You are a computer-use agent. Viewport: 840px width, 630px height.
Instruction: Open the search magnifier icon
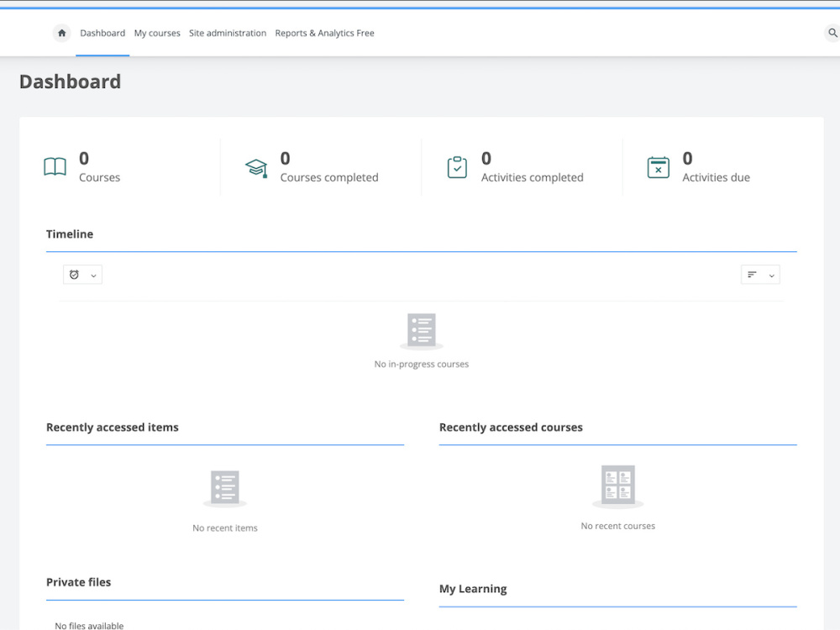(832, 34)
